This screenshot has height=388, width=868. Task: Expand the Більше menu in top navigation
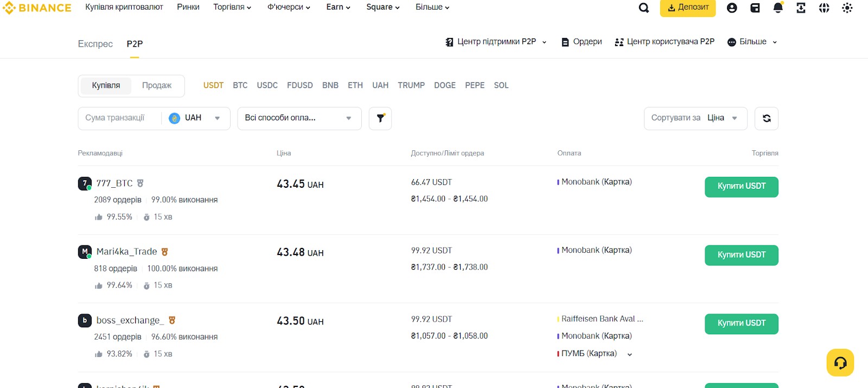click(x=432, y=7)
